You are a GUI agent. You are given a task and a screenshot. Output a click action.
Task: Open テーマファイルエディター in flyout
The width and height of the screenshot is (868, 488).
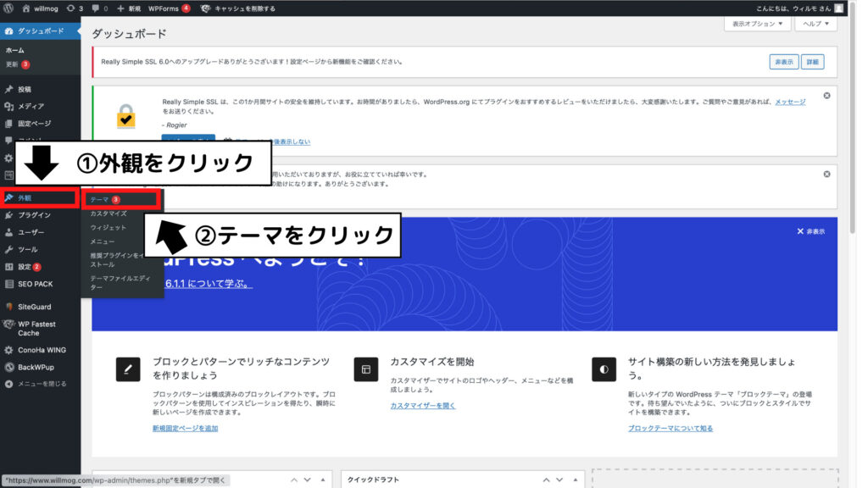pos(120,282)
